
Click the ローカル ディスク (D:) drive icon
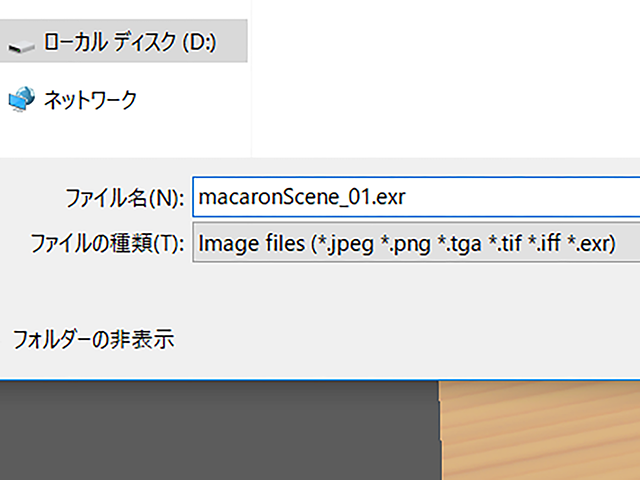(x=21, y=46)
